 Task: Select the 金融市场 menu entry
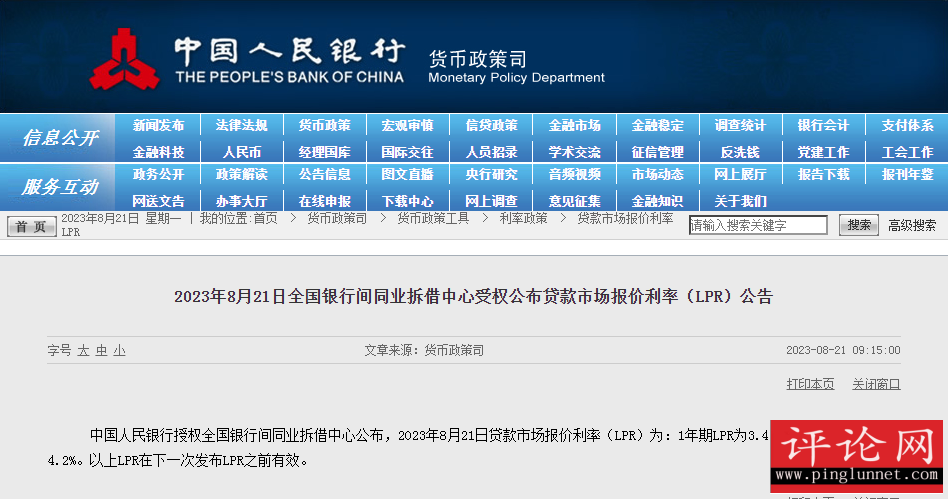[574, 125]
